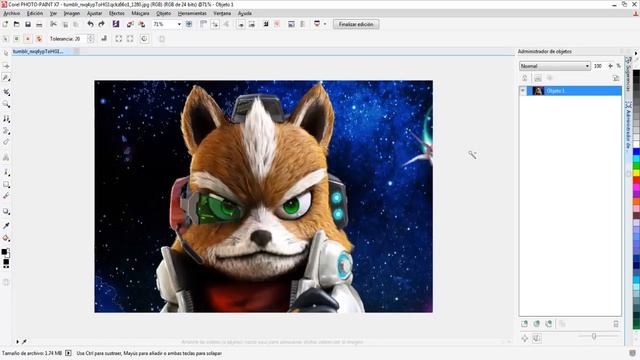Open the Objeto menu

click(164, 13)
